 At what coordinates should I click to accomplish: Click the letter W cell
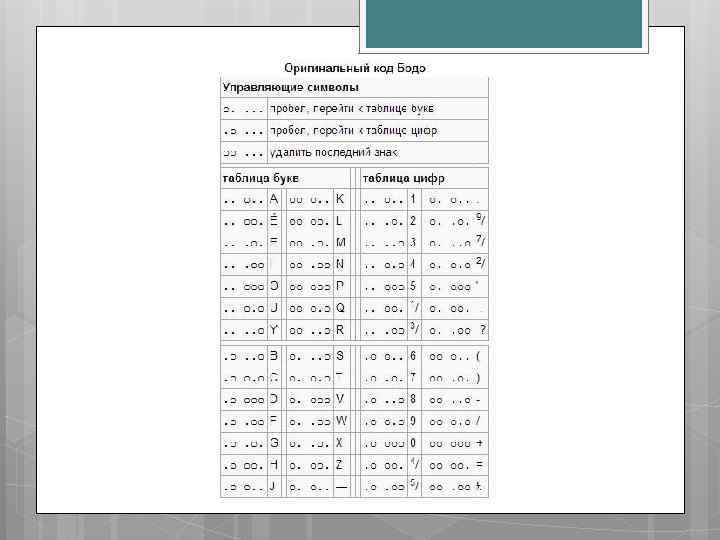click(341, 421)
